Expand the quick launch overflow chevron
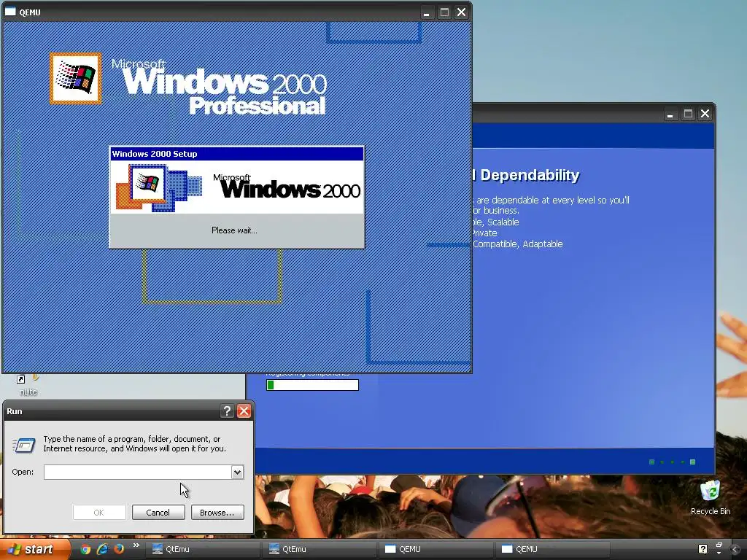Screen dimensions: 747x560 [x=136, y=545]
